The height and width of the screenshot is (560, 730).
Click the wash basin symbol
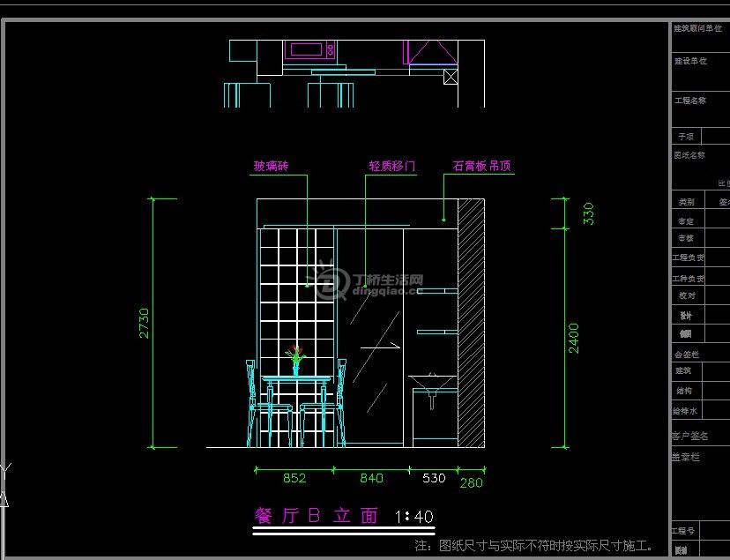[x=432, y=385]
